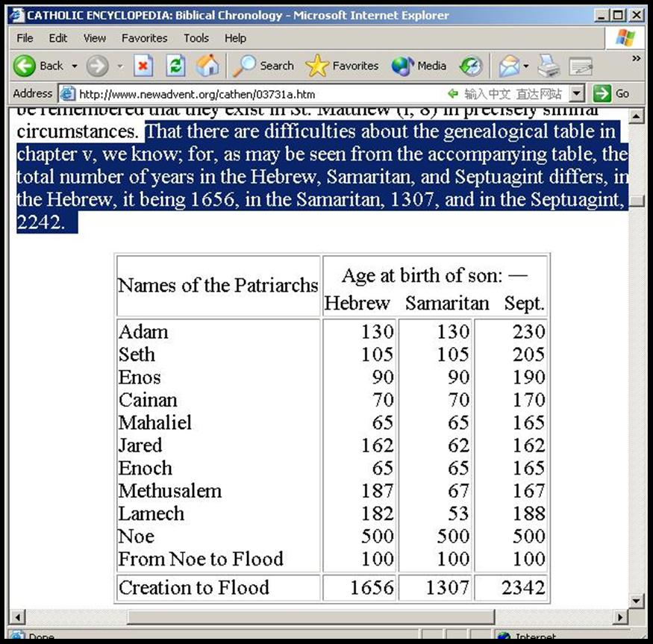Screen dimensions: 653x644
Task: Expand the address bar dropdown arrow
Action: point(576,94)
